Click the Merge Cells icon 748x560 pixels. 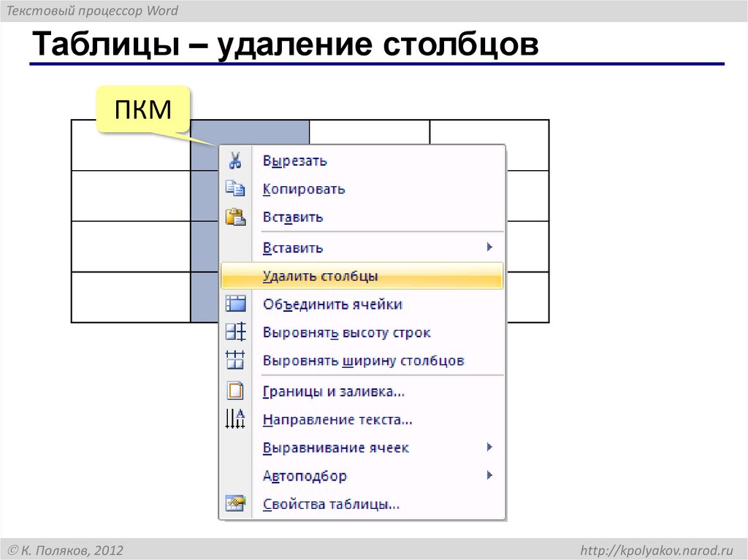pos(236,304)
